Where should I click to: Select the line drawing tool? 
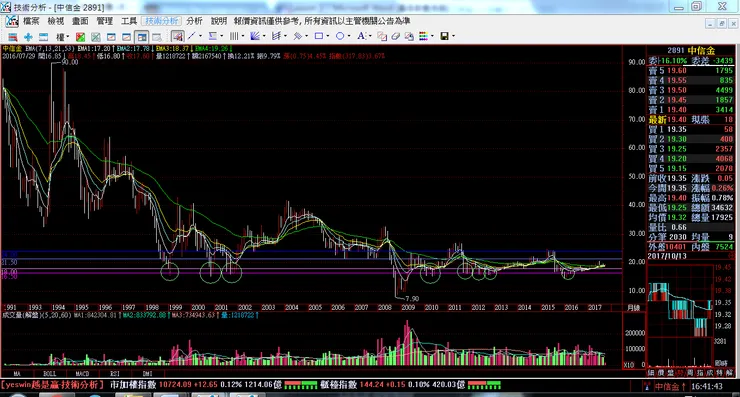click(x=192, y=36)
